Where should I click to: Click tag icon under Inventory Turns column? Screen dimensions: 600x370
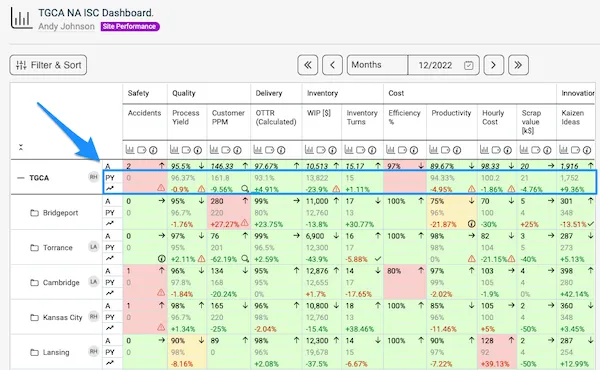[360, 150]
